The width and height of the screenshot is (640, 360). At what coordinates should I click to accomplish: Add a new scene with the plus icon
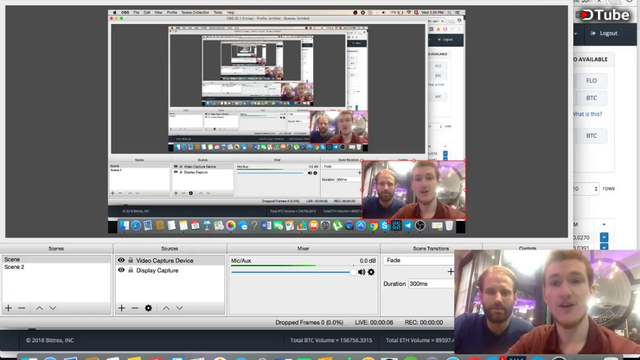tap(9, 308)
